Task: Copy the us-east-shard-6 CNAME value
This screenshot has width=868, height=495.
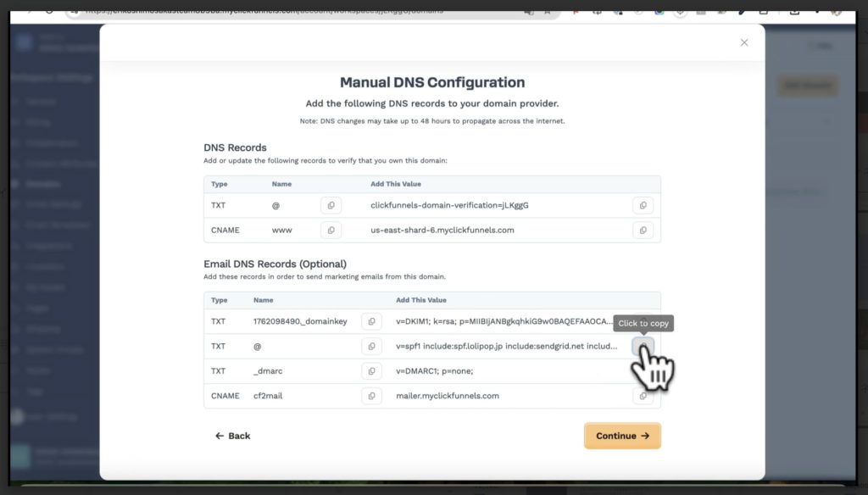Action: 643,230
